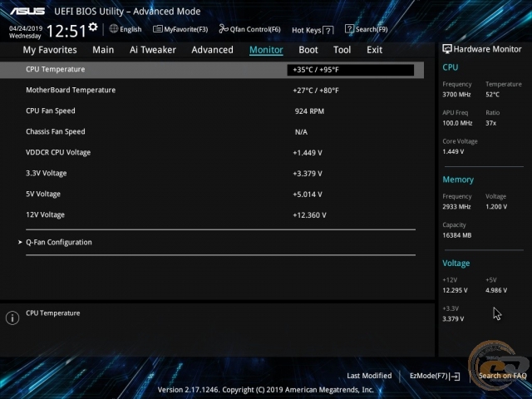This screenshot has height=399, width=532.
Task: Click the Memory section heading
Action: tap(458, 180)
